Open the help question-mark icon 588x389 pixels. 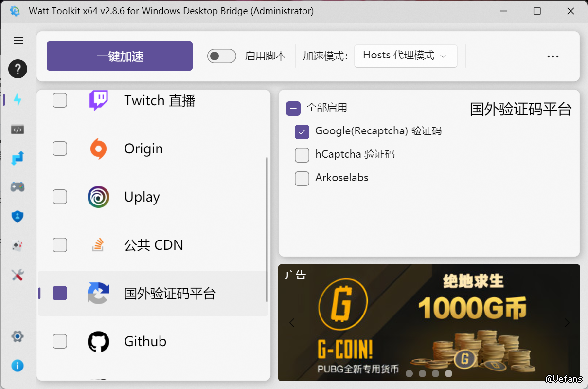18,69
